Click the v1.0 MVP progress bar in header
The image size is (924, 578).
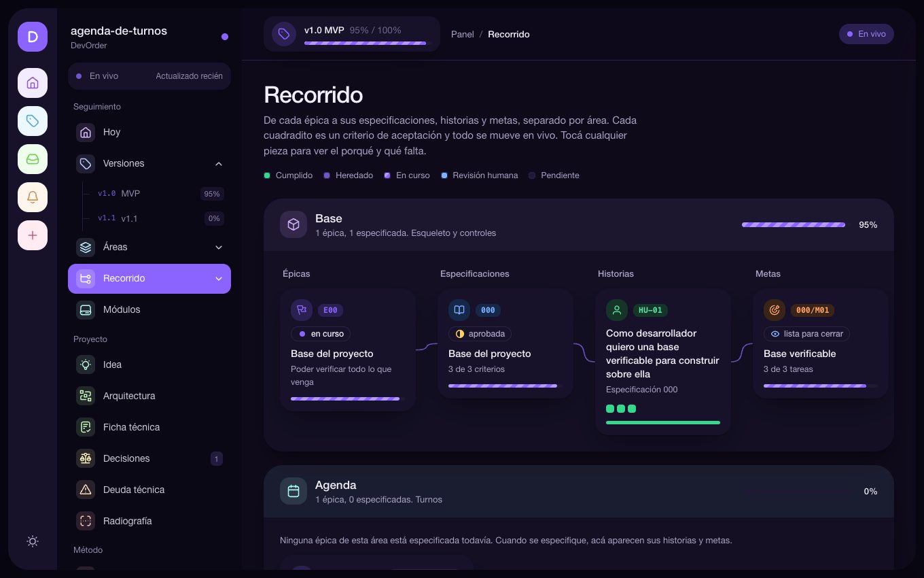pos(367,43)
